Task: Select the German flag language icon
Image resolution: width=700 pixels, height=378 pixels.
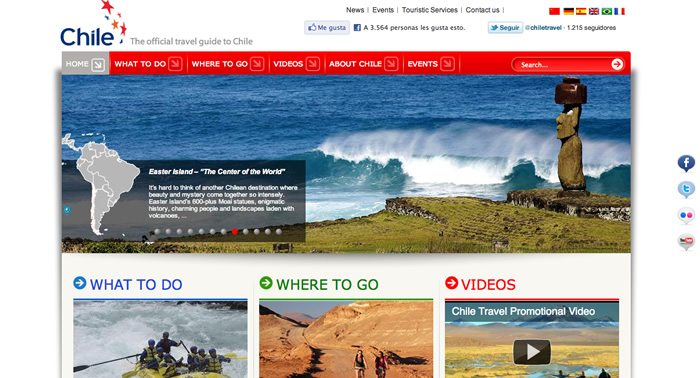Action: [x=568, y=12]
